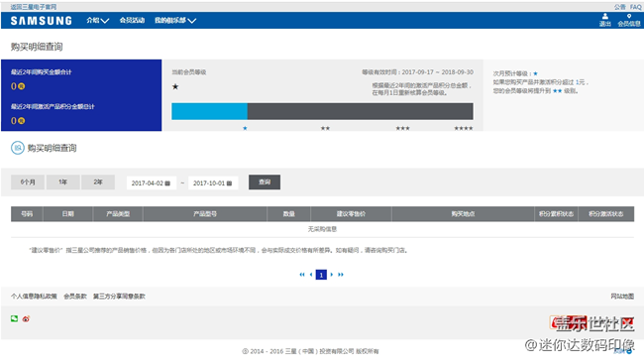This screenshot has height=363, width=644.
Task: Click the current level star icon
Action: pos(175,86)
